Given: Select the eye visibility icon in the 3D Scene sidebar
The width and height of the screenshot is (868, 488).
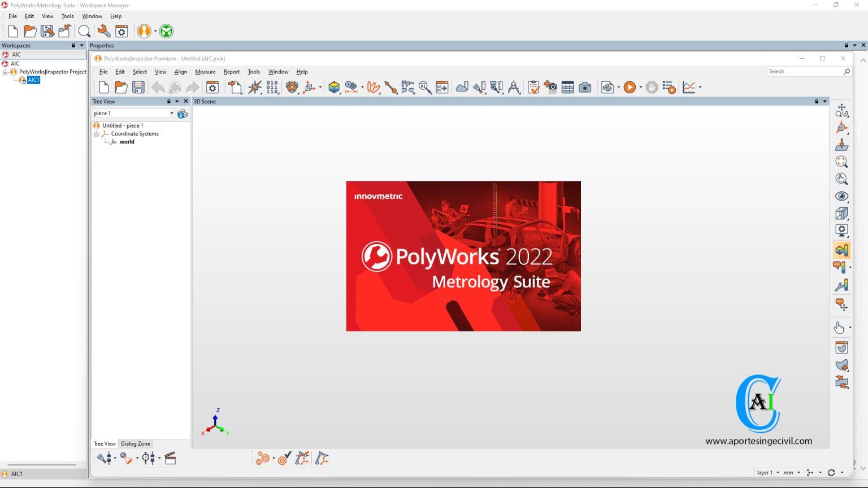Looking at the screenshot, I should point(841,196).
